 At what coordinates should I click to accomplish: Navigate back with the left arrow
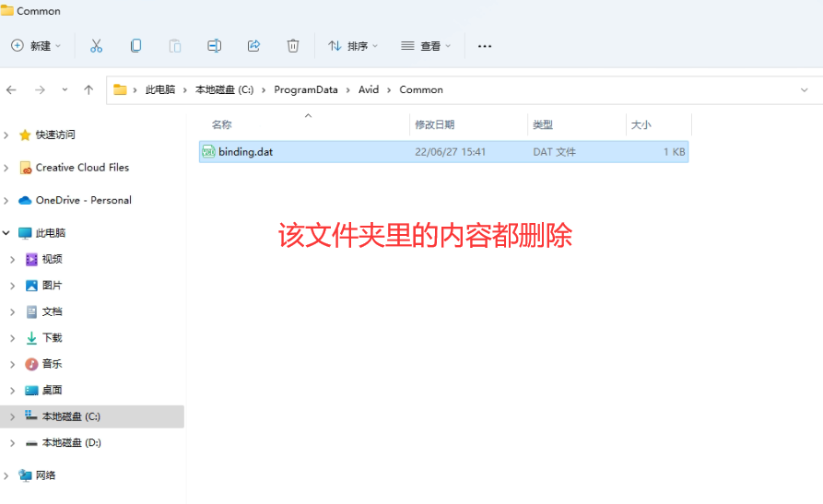point(12,89)
